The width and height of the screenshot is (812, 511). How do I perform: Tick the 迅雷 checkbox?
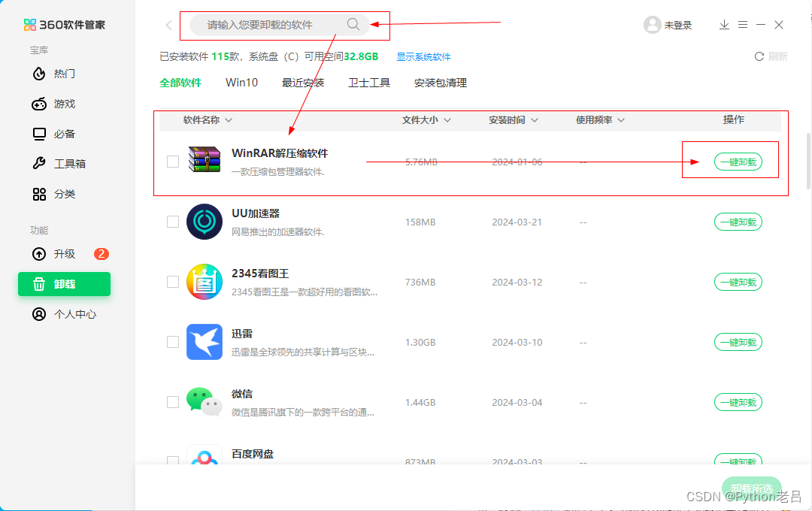[173, 342]
